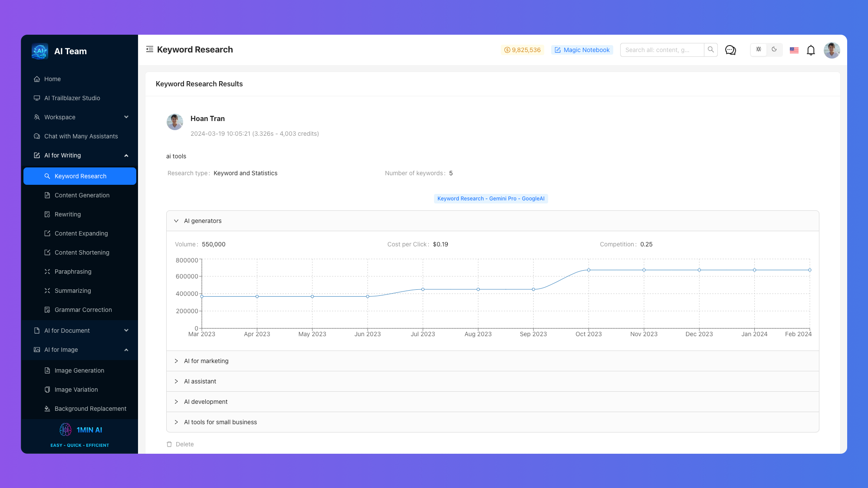Open Chat with Many Assistants
The image size is (868, 488).
pyautogui.click(x=81, y=136)
